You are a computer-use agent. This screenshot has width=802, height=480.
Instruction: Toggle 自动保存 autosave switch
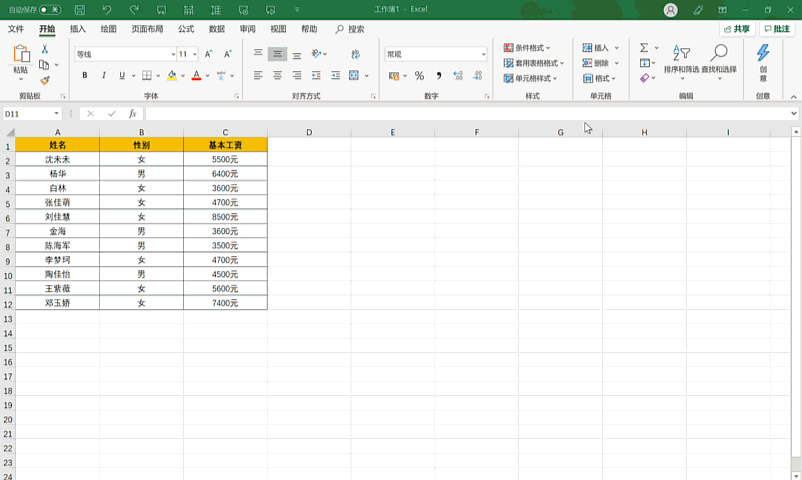tap(50, 10)
